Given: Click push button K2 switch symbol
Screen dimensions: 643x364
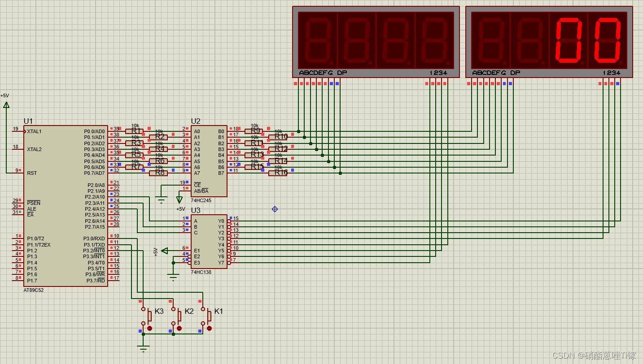Looking at the screenshot, I should coord(177,316).
